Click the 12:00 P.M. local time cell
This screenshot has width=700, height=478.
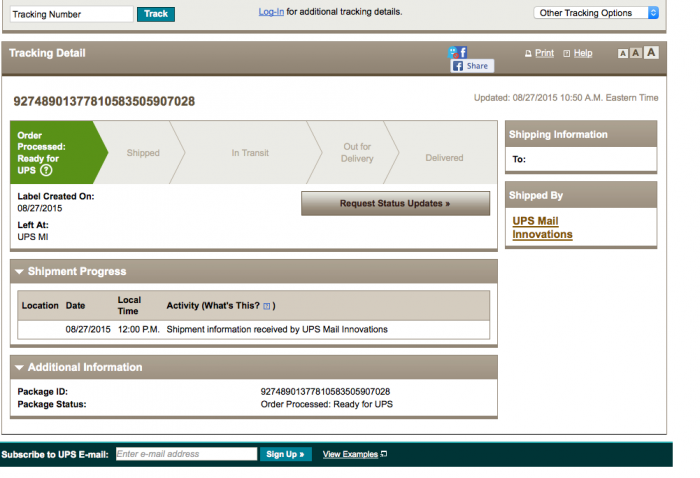point(138,329)
